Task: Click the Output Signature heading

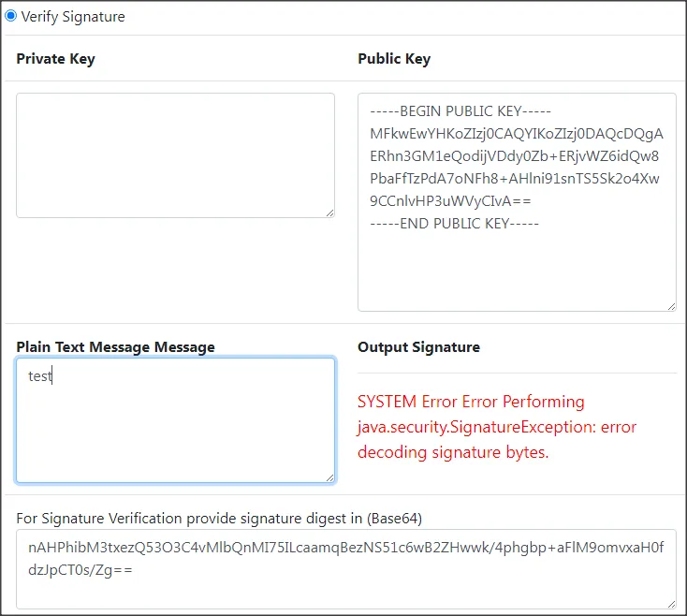Action: click(x=418, y=347)
